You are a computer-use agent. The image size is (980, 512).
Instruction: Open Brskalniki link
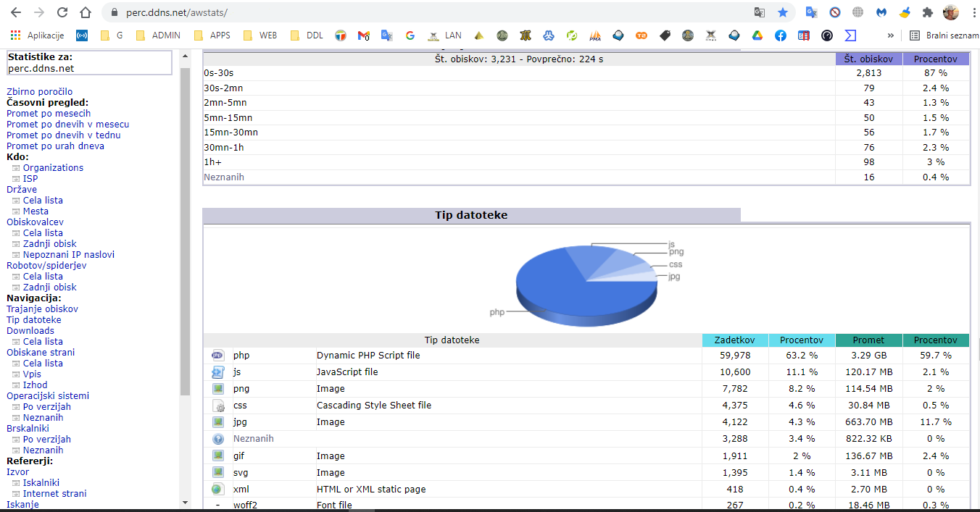click(x=28, y=428)
